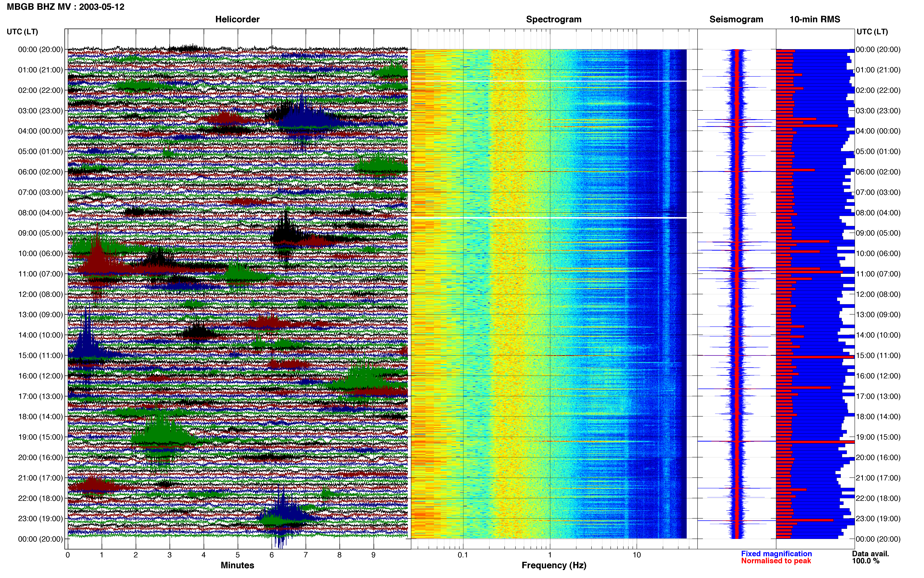The image size is (924, 578).
Task: Click left time label '23:00 (19:00)'
Action: point(40,518)
